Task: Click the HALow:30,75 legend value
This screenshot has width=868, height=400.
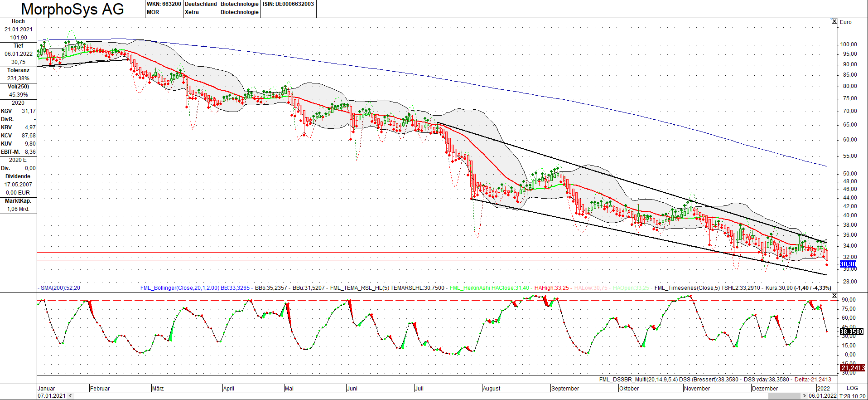Action: coord(591,288)
